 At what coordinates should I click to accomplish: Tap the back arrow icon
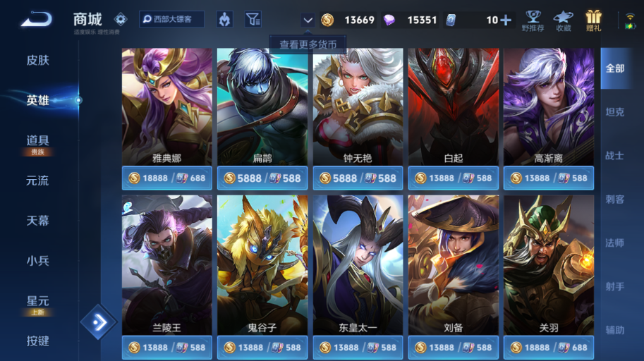37,19
